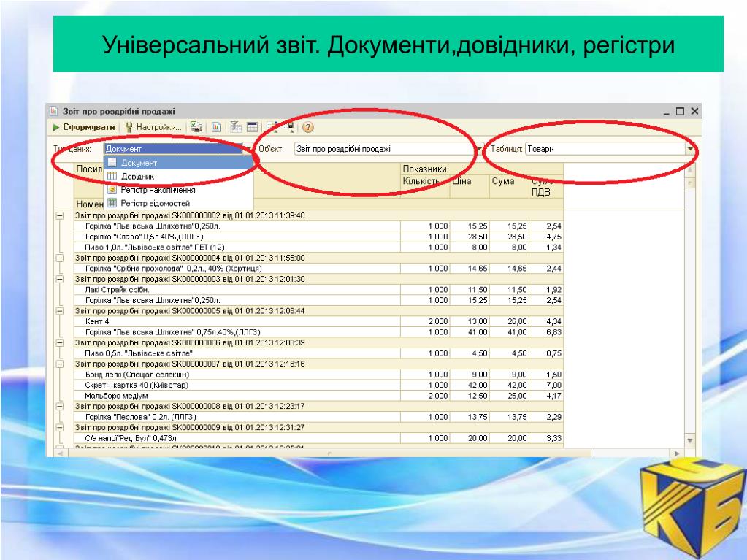The height and width of the screenshot is (560, 747).
Task: Collapse group SK000000006 minus box
Action: tap(60, 343)
